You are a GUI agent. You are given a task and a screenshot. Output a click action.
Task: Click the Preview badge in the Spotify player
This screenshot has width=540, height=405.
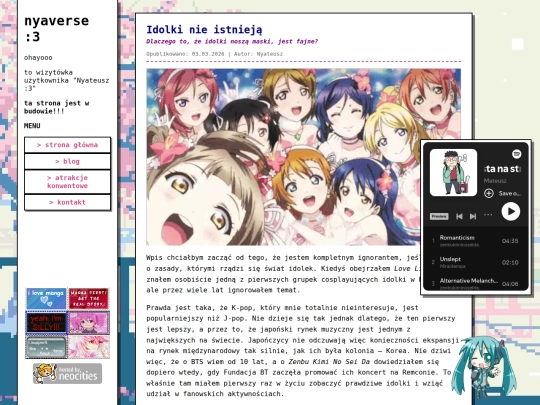(x=439, y=216)
